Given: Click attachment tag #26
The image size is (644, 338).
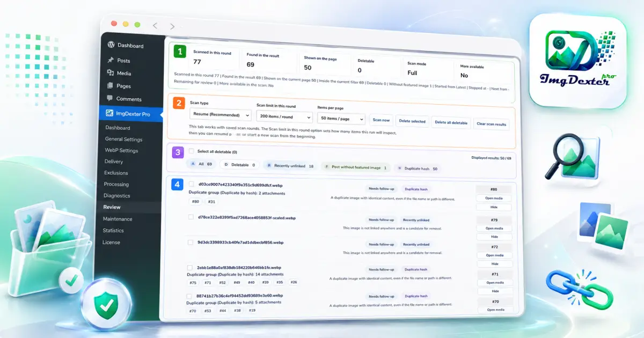Looking at the screenshot, I should click(x=294, y=282).
